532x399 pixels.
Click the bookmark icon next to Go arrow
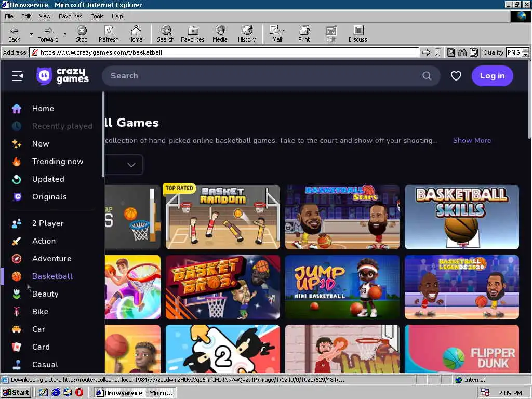click(x=437, y=52)
